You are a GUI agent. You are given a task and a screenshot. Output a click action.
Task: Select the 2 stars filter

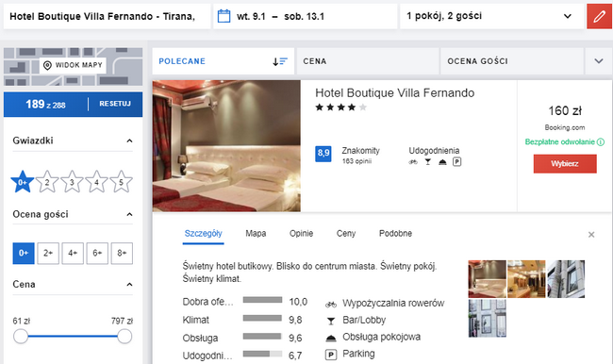47,182
